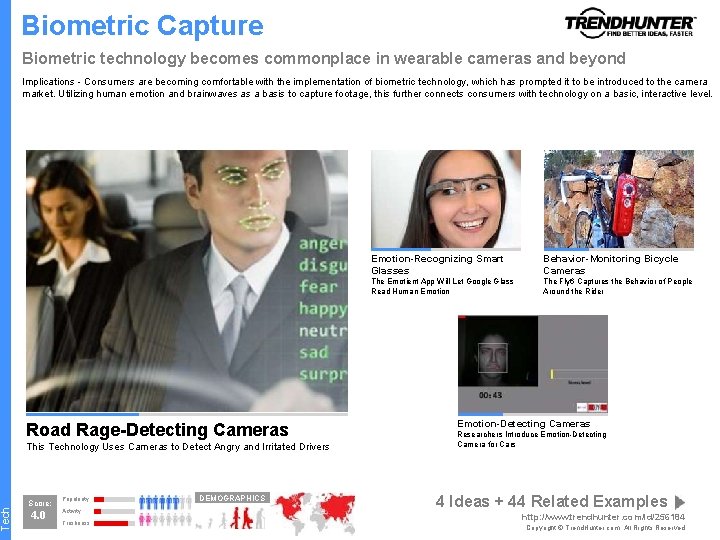The image size is (720, 540).
Task: Click the pink female figures gender row
Action: [165, 519]
